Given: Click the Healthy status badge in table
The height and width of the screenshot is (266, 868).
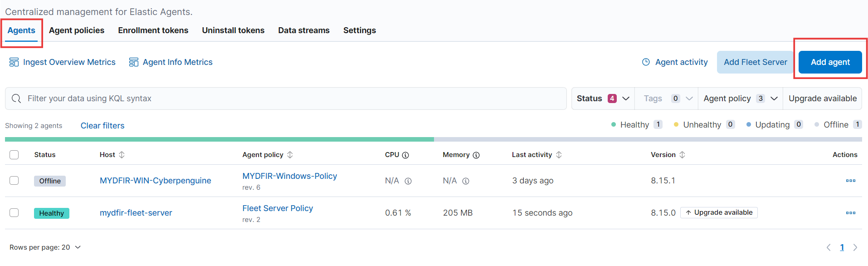Looking at the screenshot, I should 52,213.
